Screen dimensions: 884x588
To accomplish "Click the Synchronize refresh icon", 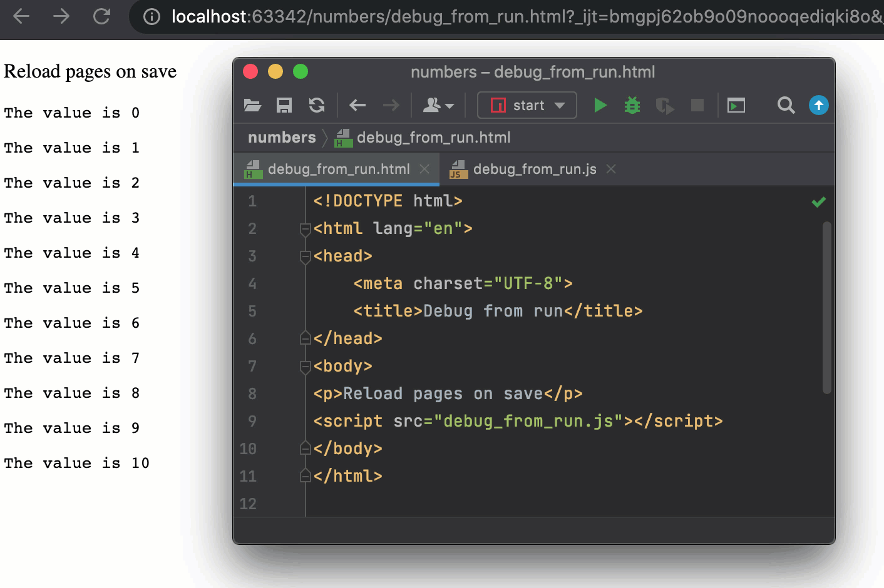I will pos(317,105).
